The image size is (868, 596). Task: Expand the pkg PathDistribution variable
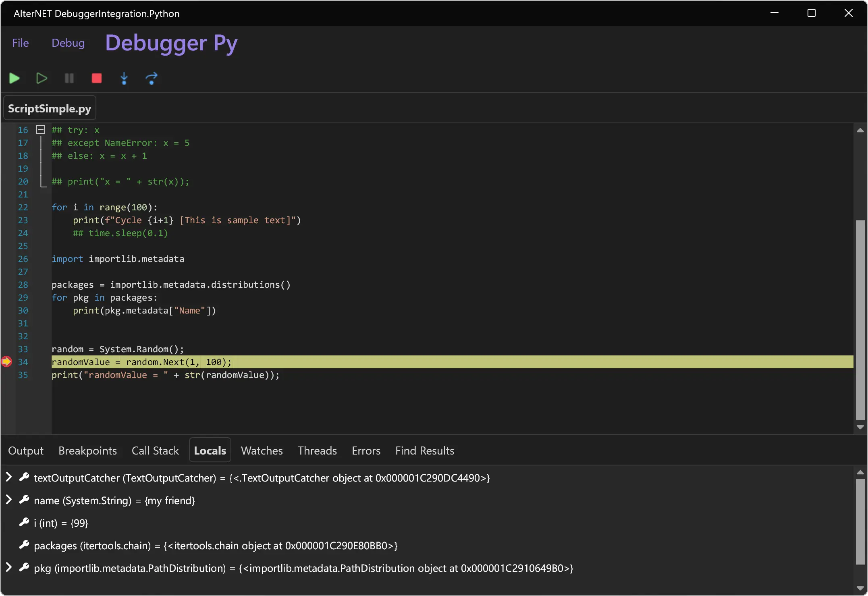[8, 568]
